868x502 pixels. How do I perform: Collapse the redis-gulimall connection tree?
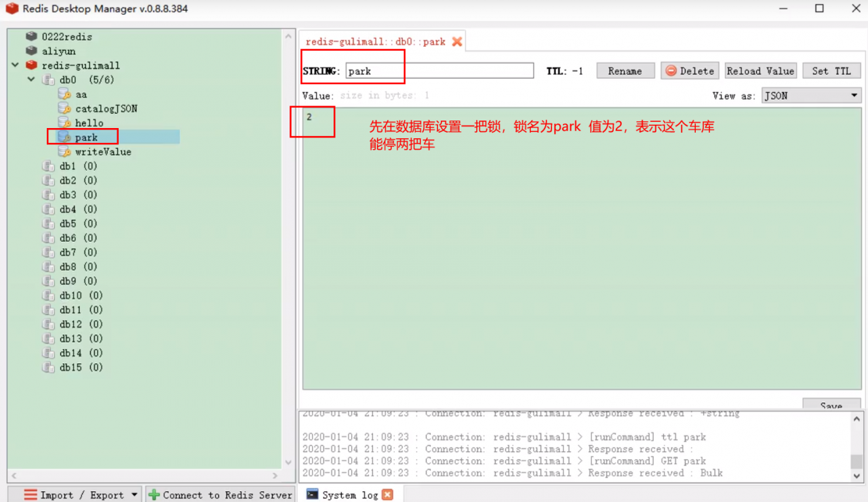(15, 66)
